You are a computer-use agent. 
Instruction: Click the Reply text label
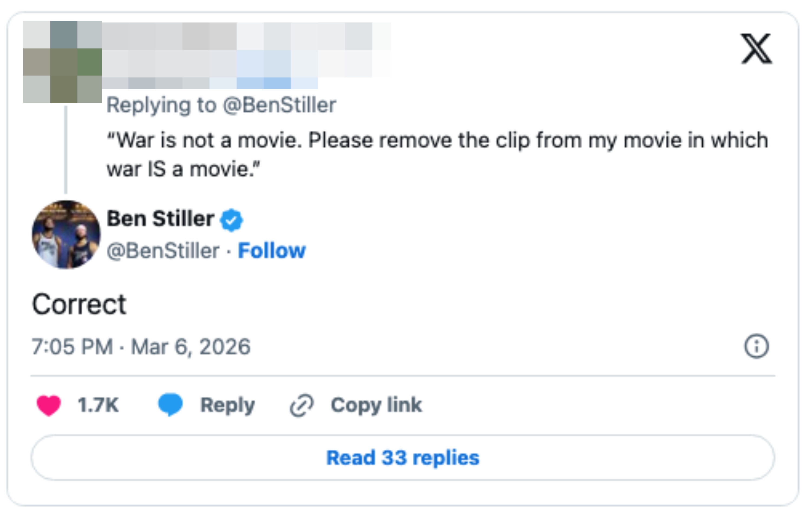(x=228, y=405)
